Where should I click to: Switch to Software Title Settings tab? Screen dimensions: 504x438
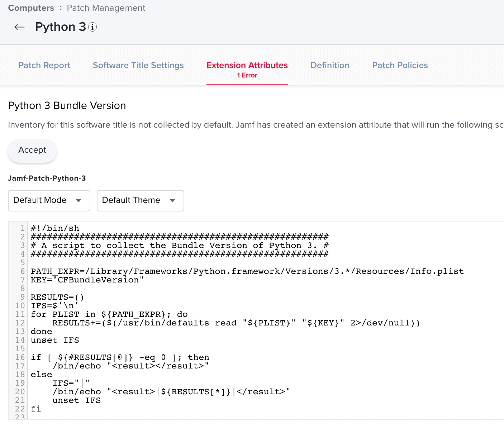[138, 65]
